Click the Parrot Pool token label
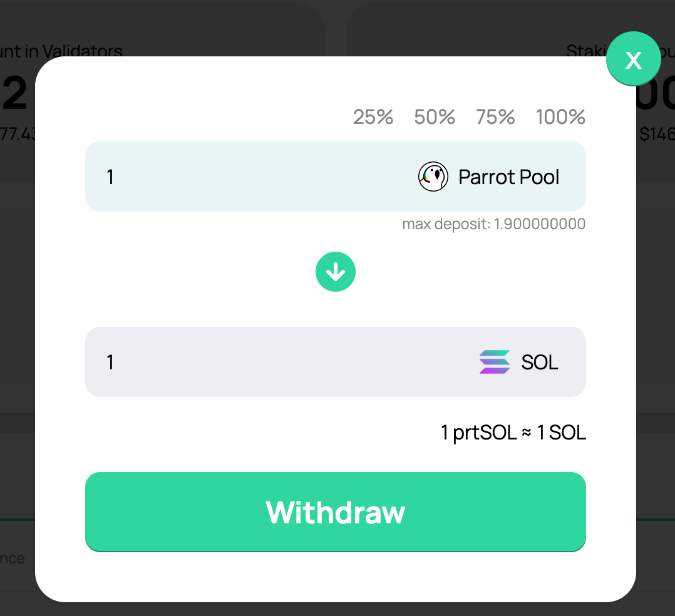The width and height of the screenshot is (675, 616). (509, 177)
